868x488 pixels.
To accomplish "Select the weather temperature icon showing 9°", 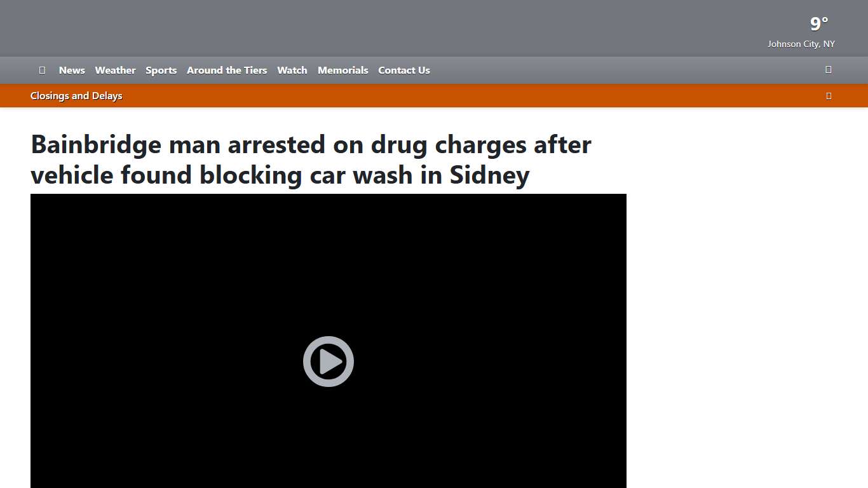I will click(818, 24).
